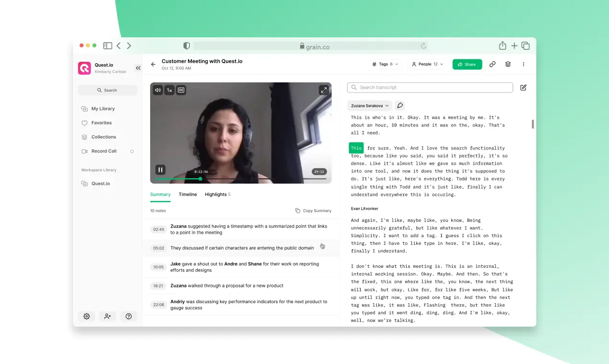Click Copy Summary

click(x=313, y=211)
